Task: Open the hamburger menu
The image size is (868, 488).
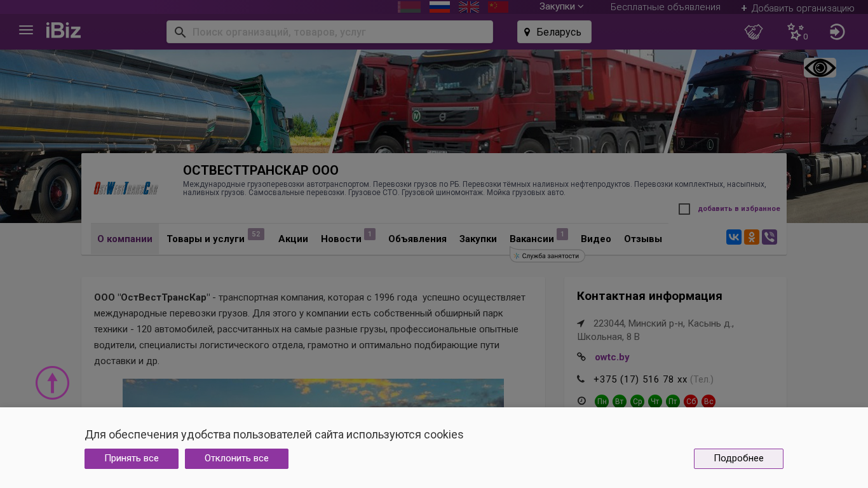Action: pyautogui.click(x=26, y=30)
